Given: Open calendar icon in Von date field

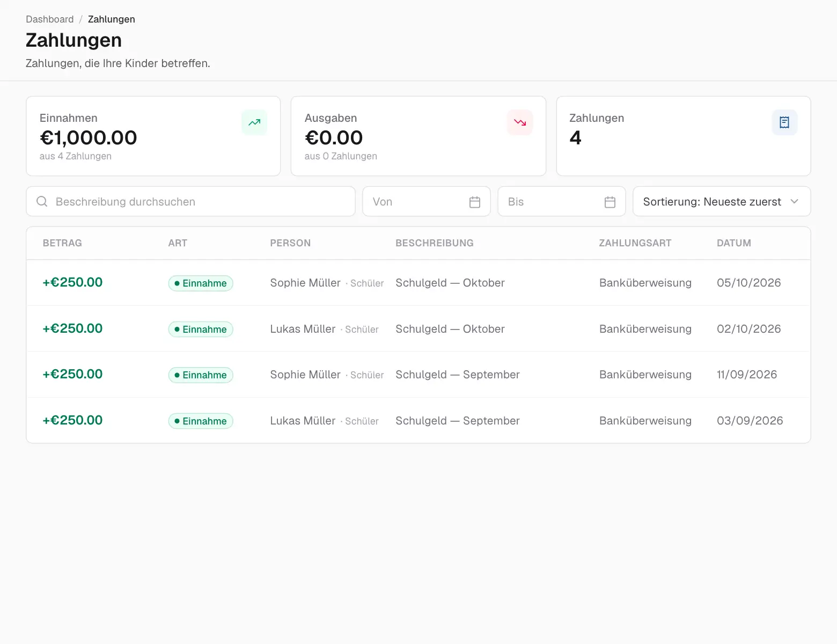Looking at the screenshot, I should pyautogui.click(x=475, y=202).
